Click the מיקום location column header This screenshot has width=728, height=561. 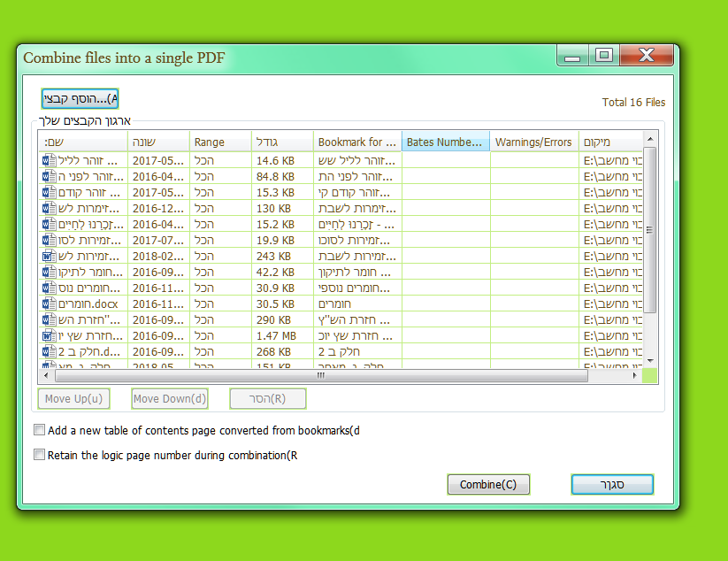click(610, 142)
